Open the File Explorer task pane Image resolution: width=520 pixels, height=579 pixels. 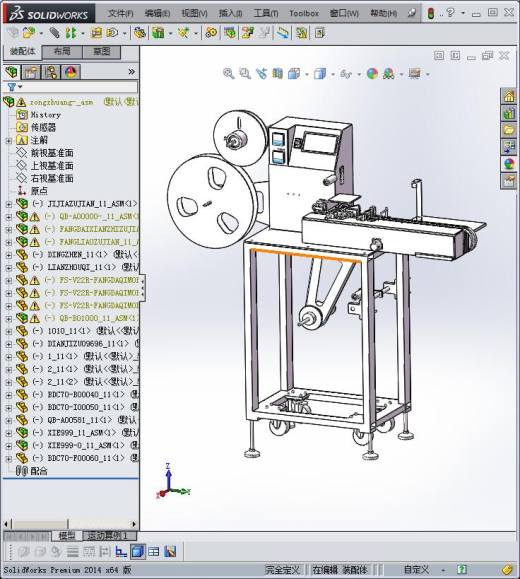tap(509, 130)
